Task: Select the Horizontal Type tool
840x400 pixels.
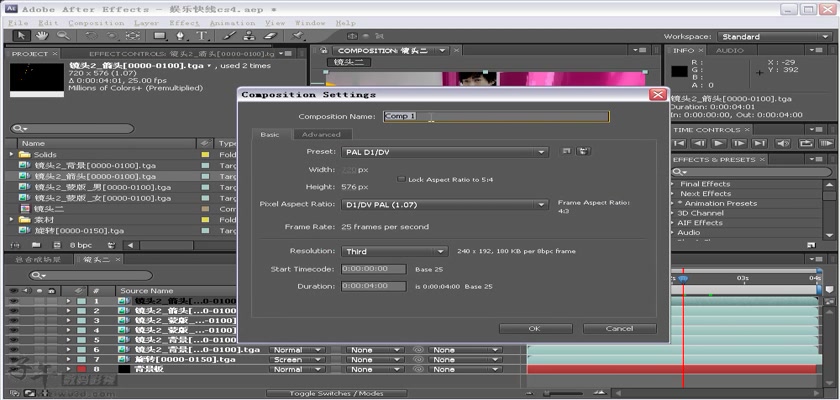Action: tap(202, 36)
